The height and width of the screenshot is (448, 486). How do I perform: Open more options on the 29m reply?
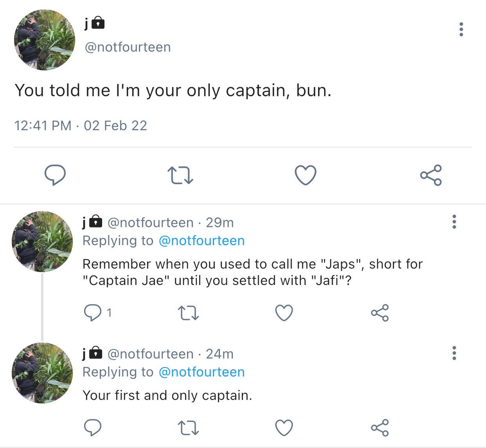tap(454, 222)
